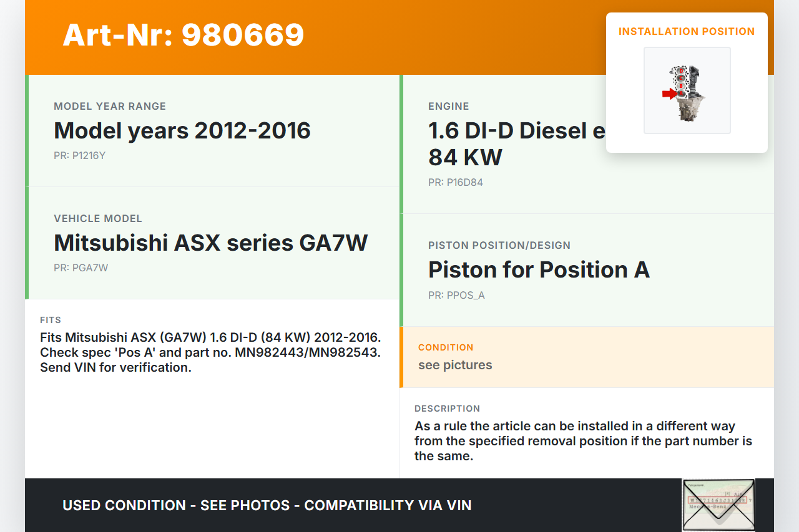
Task: Click the MODEL YEAR RANGE label
Action: coord(110,107)
